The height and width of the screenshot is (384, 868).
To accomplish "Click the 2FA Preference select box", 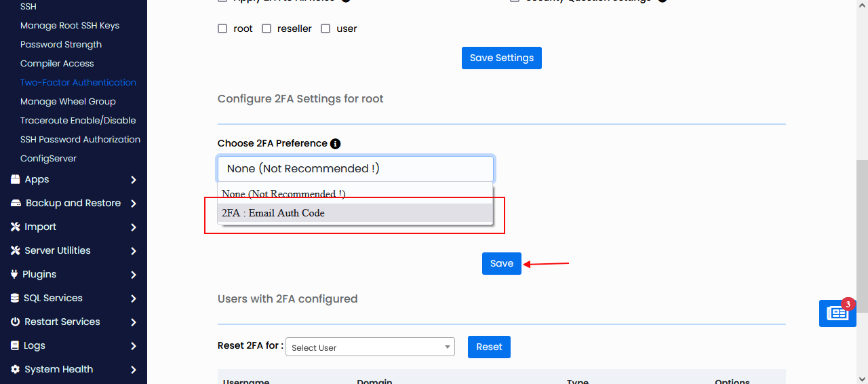I will tap(355, 168).
